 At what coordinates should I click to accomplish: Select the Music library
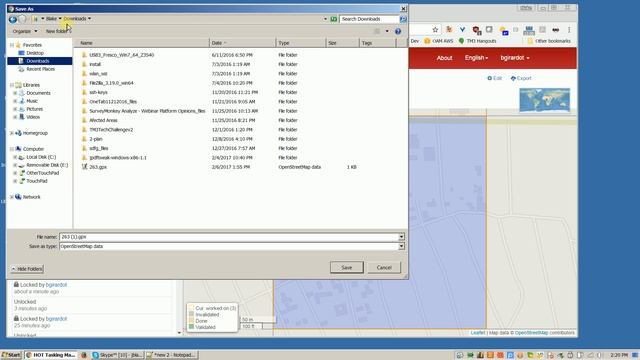tap(32, 101)
